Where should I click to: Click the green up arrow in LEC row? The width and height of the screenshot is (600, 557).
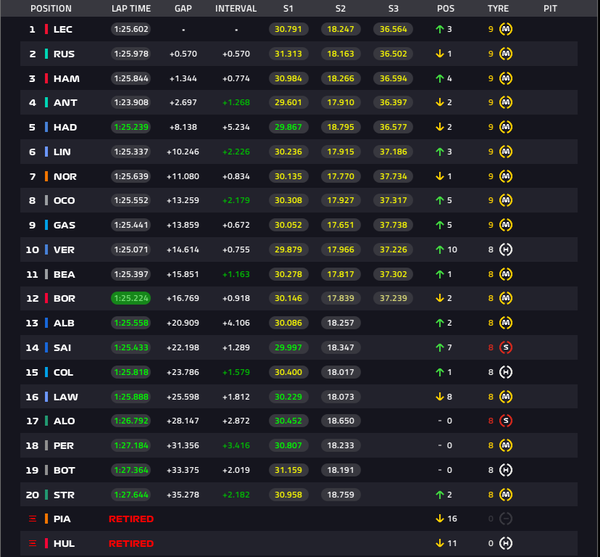pyautogui.click(x=440, y=29)
